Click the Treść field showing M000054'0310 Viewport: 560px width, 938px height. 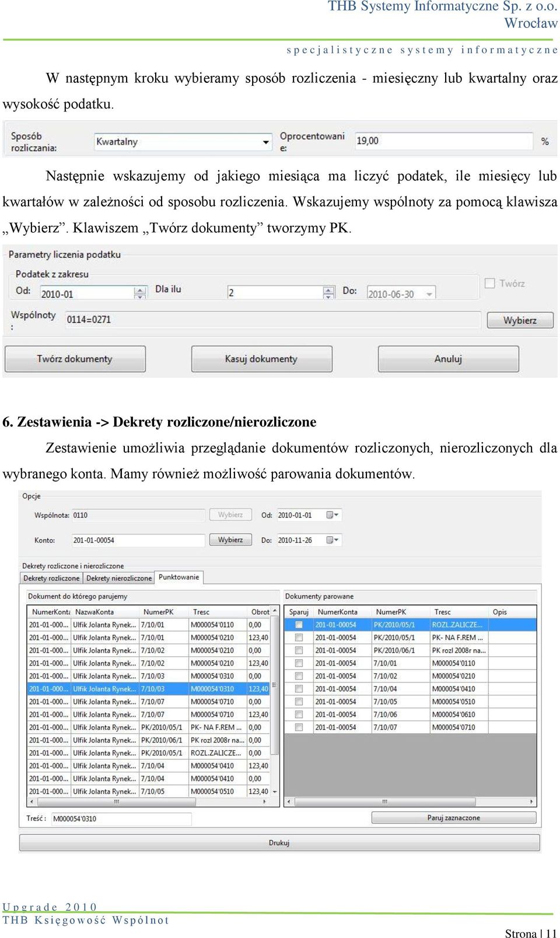[x=121, y=819]
